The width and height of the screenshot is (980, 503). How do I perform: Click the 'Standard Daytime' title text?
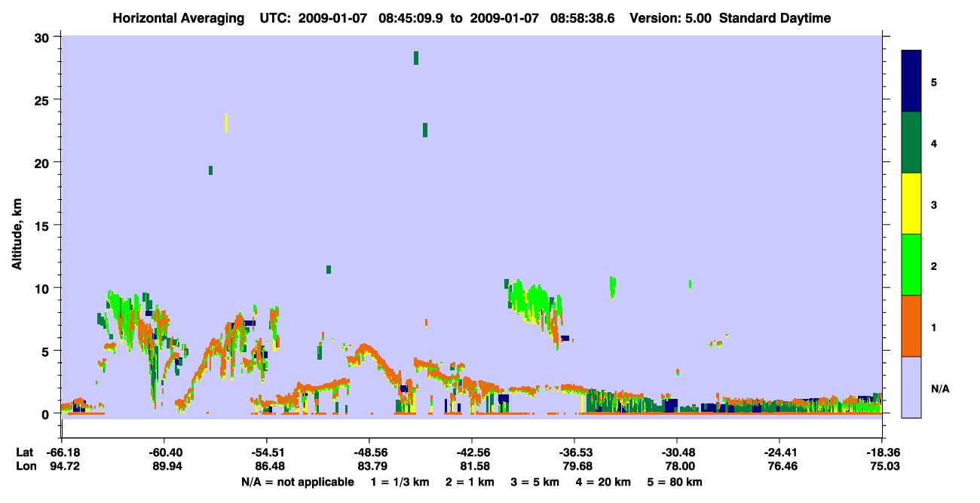tap(775, 18)
